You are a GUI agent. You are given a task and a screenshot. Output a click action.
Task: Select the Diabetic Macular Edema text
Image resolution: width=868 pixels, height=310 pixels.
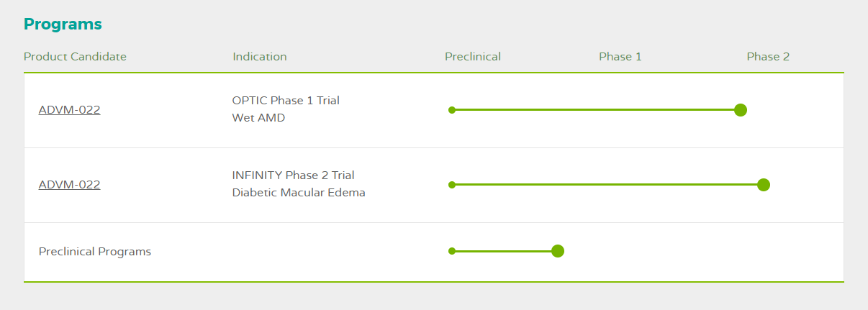[299, 193]
